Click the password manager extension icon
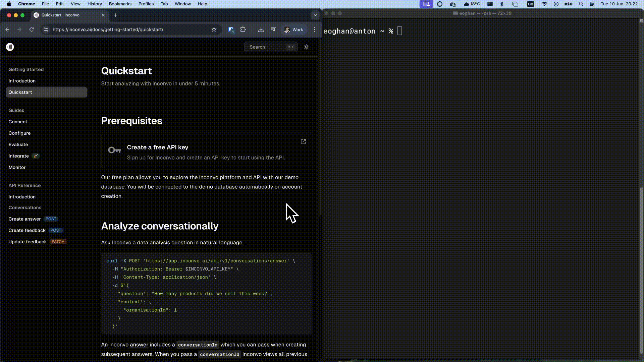The height and width of the screenshot is (362, 644). pos(231,30)
